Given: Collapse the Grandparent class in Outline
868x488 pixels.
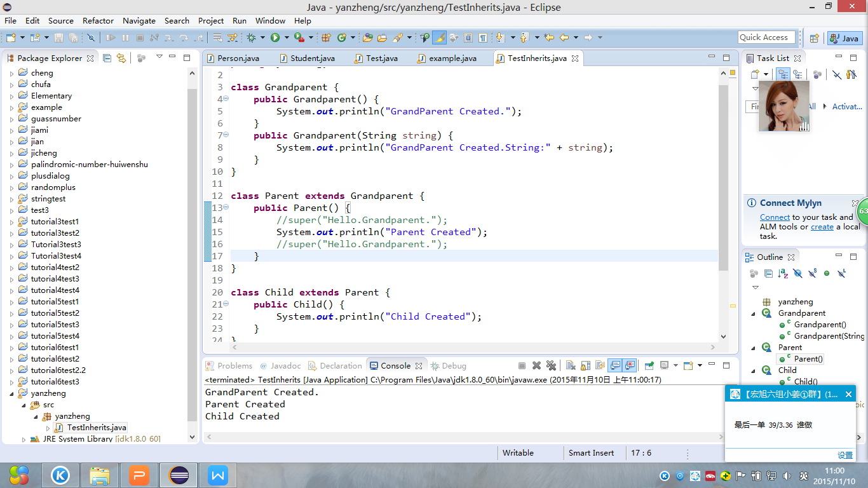Looking at the screenshot, I should pyautogui.click(x=754, y=313).
